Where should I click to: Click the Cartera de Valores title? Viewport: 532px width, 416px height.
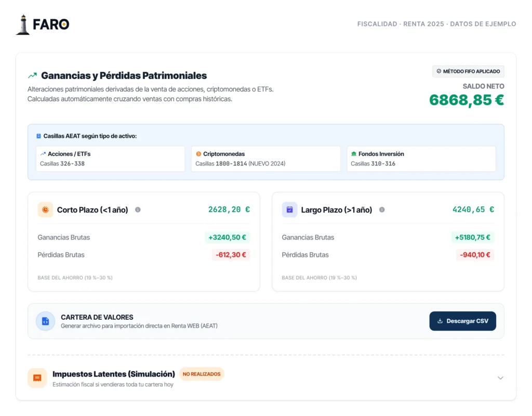pyautogui.click(x=97, y=317)
